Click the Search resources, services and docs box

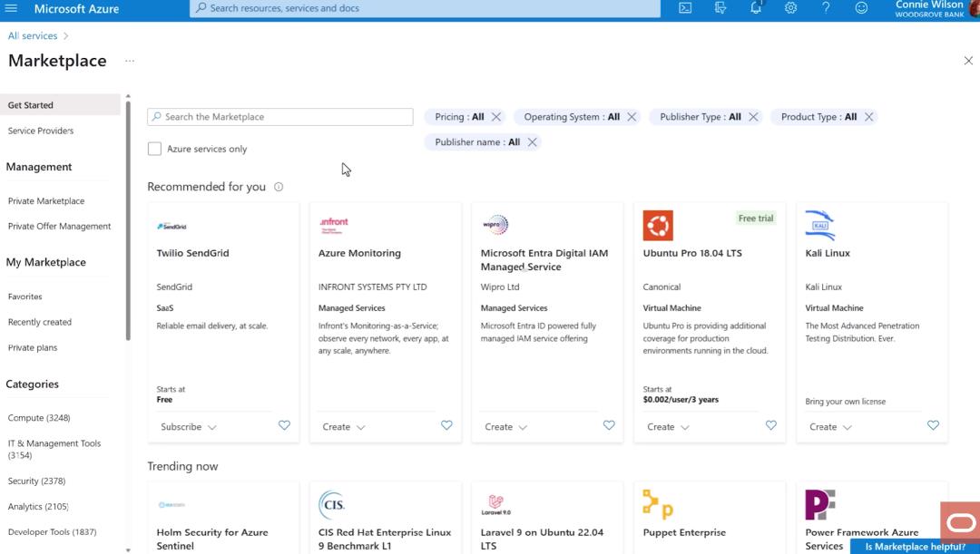(425, 8)
